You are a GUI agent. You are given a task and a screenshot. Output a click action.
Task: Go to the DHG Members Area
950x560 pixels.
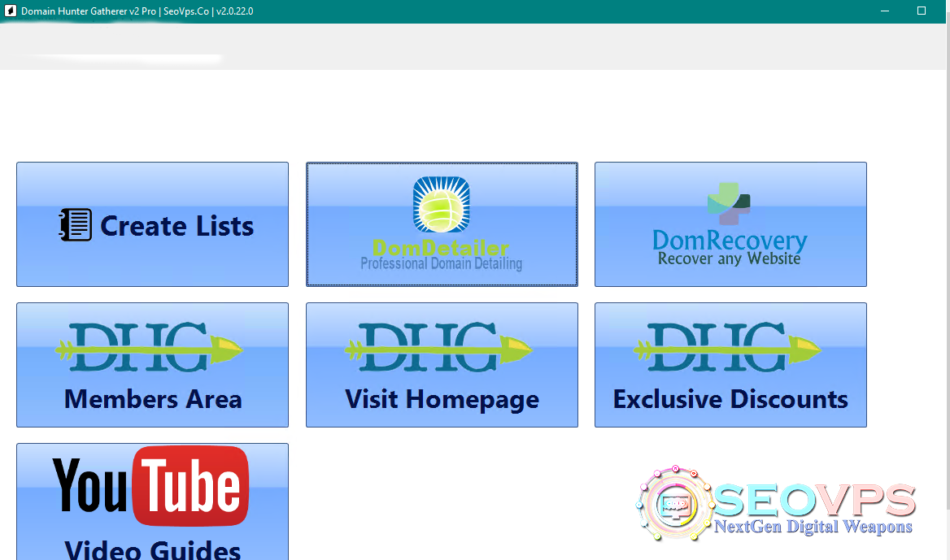153,365
